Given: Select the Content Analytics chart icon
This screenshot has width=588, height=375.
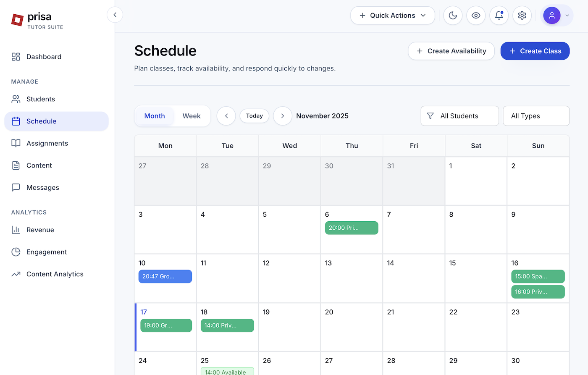Looking at the screenshot, I should click(x=16, y=274).
